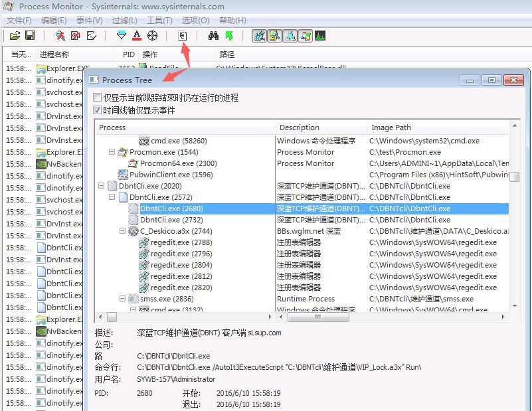Collapse the DbntCli.exe (2020) tree node
Screen dimensions: 532x411
pyautogui.click(x=101, y=186)
